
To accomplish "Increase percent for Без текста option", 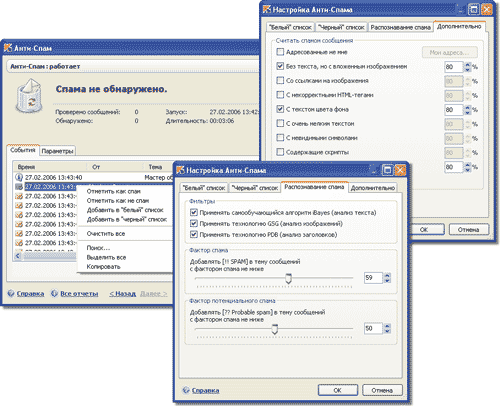I will tap(468, 65).
